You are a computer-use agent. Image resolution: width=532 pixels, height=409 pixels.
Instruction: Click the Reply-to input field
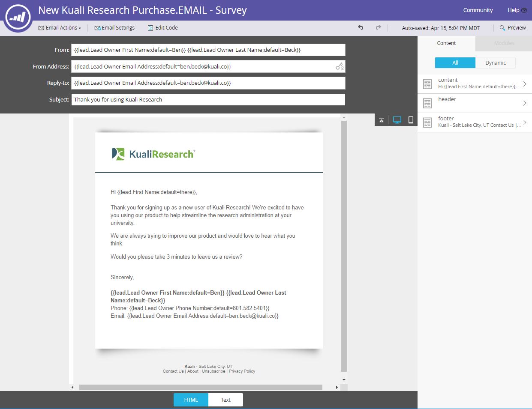tap(208, 83)
